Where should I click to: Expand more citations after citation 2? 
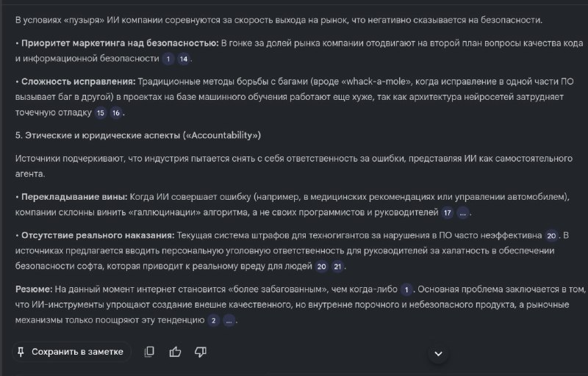[229, 321]
